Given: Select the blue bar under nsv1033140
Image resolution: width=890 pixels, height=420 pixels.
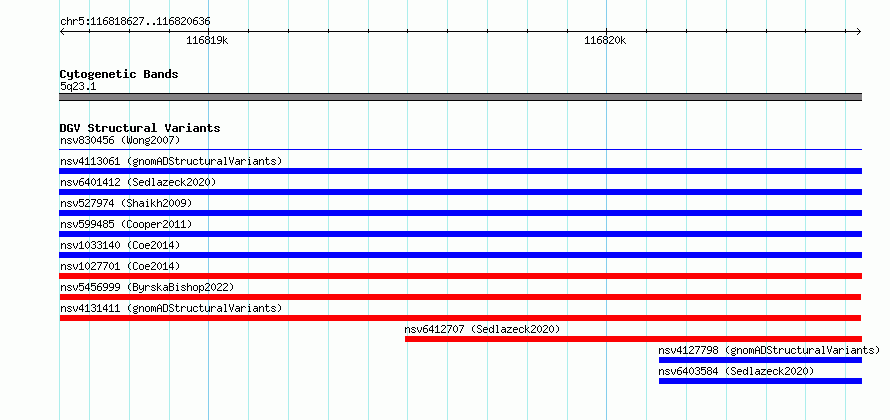Looking at the screenshot, I should click(460, 255).
